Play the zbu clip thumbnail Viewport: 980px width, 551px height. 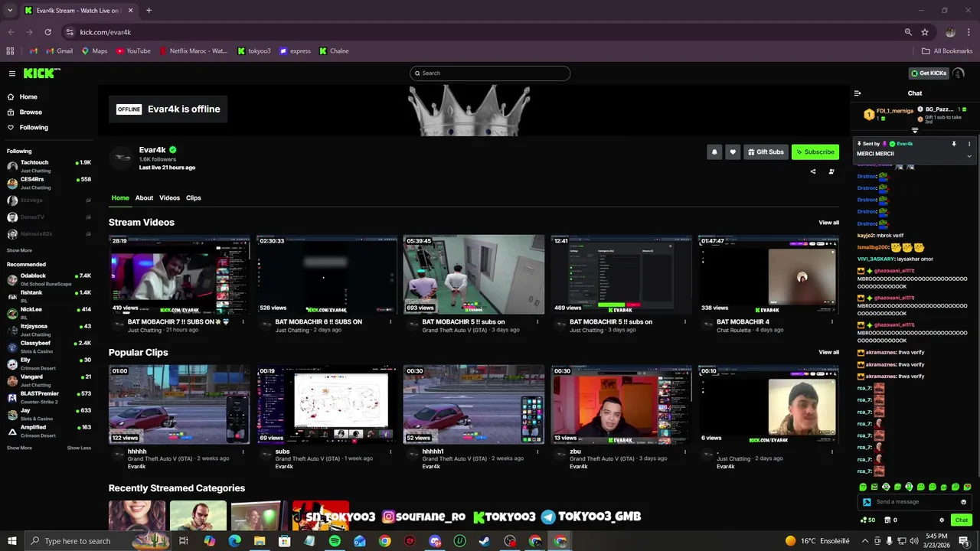click(x=621, y=405)
